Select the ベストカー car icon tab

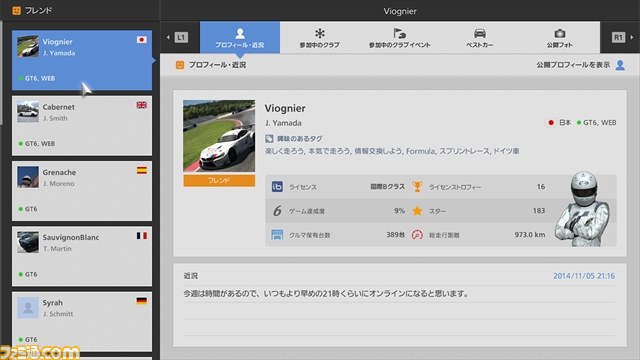click(x=480, y=38)
